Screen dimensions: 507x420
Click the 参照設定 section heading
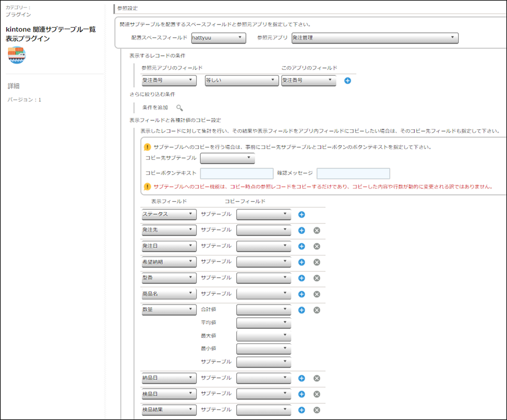pos(127,9)
